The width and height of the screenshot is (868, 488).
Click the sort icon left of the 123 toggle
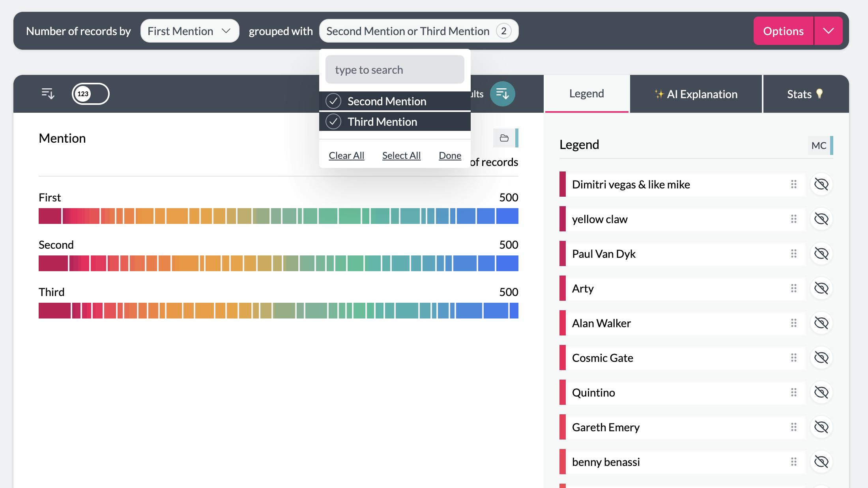point(48,94)
